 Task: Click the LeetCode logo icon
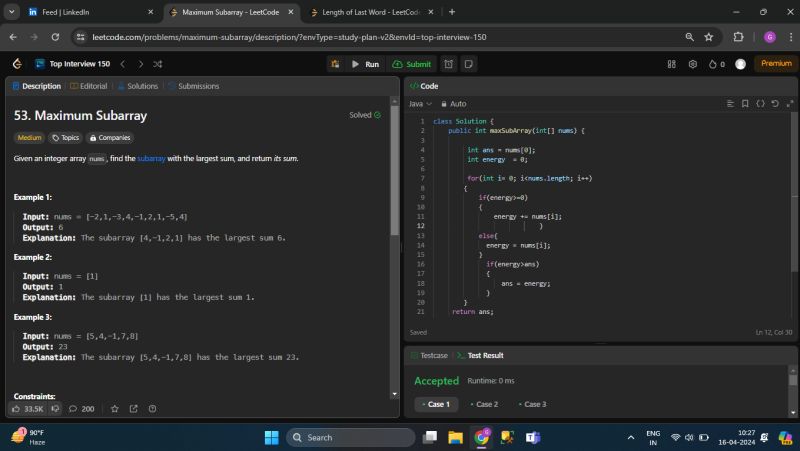(17, 64)
